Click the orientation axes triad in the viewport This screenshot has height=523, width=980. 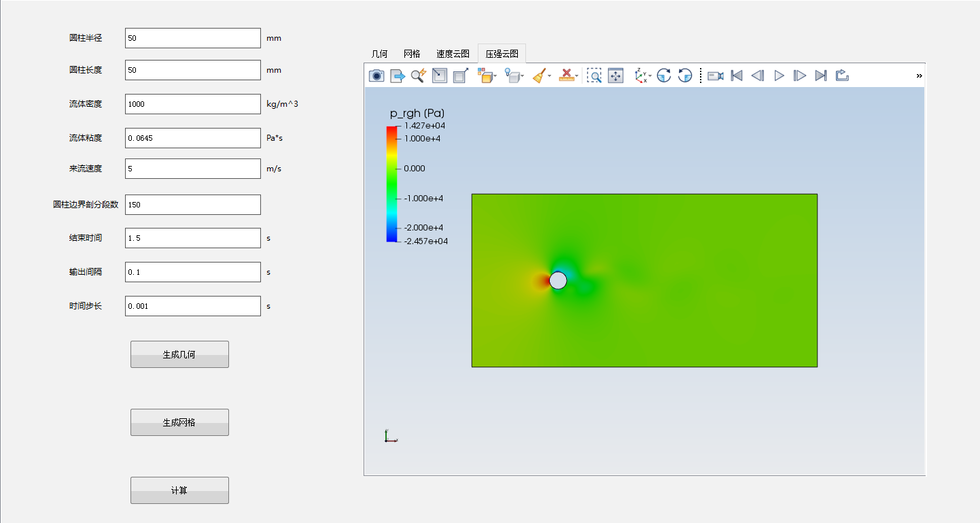pyautogui.click(x=390, y=436)
